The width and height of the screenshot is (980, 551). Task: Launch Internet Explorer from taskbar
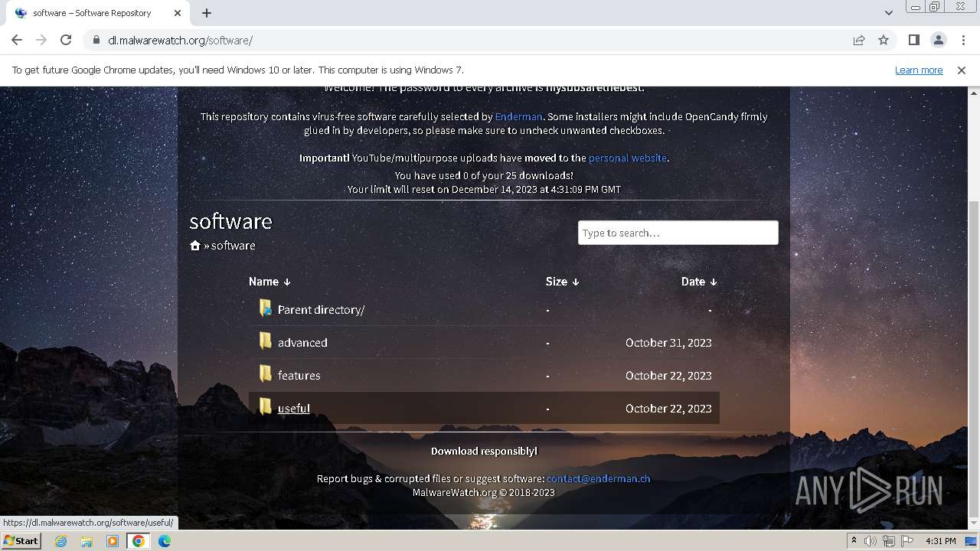click(60, 541)
